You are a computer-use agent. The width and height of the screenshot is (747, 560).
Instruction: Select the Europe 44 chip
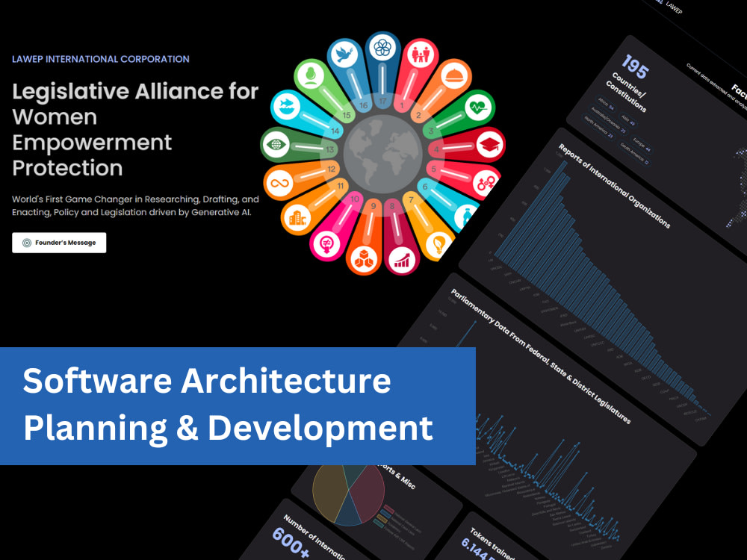click(x=642, y=146)
